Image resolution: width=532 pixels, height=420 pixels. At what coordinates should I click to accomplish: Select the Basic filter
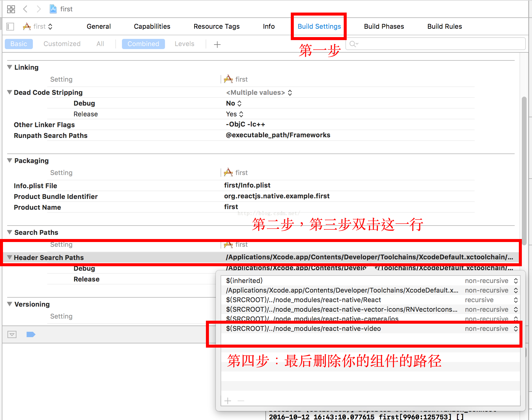pos(19,44)
